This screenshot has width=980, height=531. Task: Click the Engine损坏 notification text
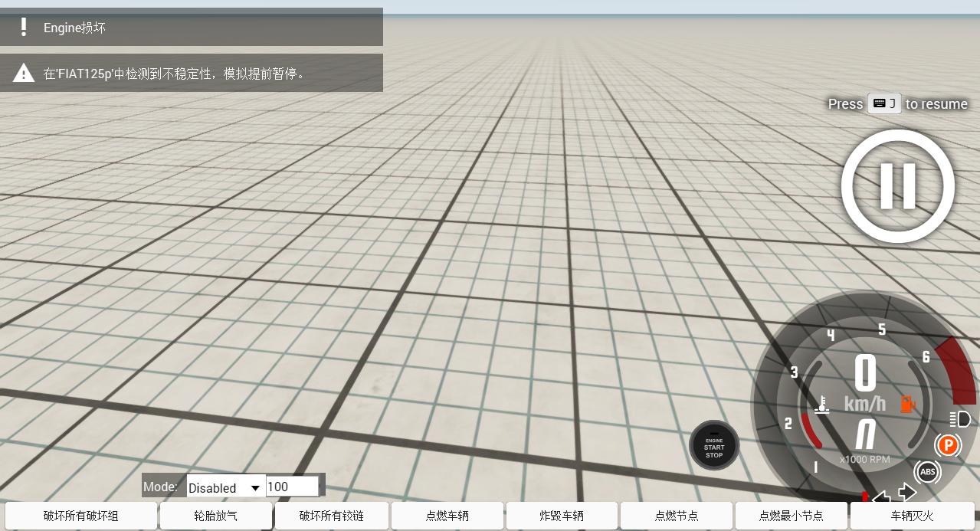coord(74,28)
